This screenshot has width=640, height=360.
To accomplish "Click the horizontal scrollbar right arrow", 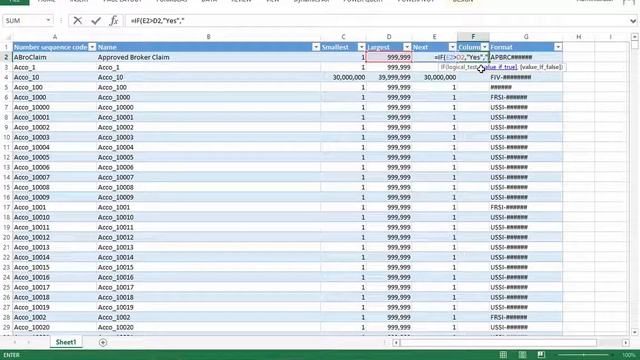I will pyautogui.click(x=626, y=343).
